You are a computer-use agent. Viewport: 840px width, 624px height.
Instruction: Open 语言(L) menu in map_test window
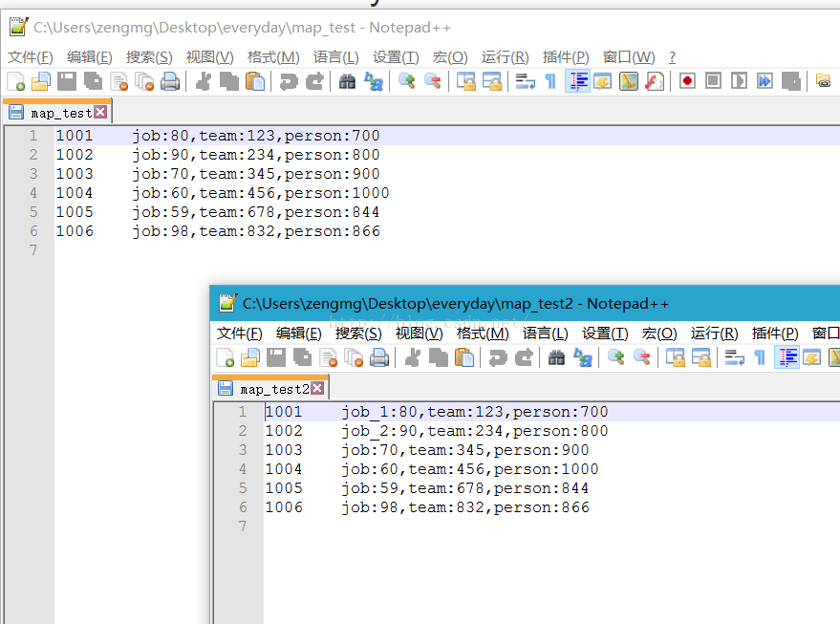point(335,56)
